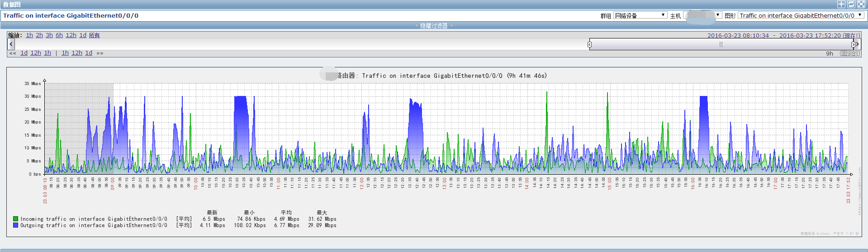The image size is (868, 252).
Task: Open fullscreen view with the expand icon
Action: [x=861, y=4]
